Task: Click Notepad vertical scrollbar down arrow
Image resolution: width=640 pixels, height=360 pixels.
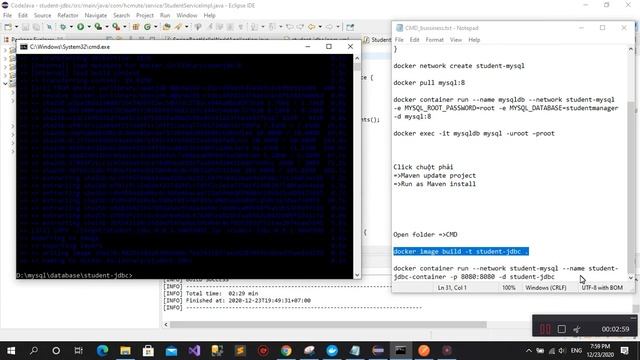Action: point(631,278)
